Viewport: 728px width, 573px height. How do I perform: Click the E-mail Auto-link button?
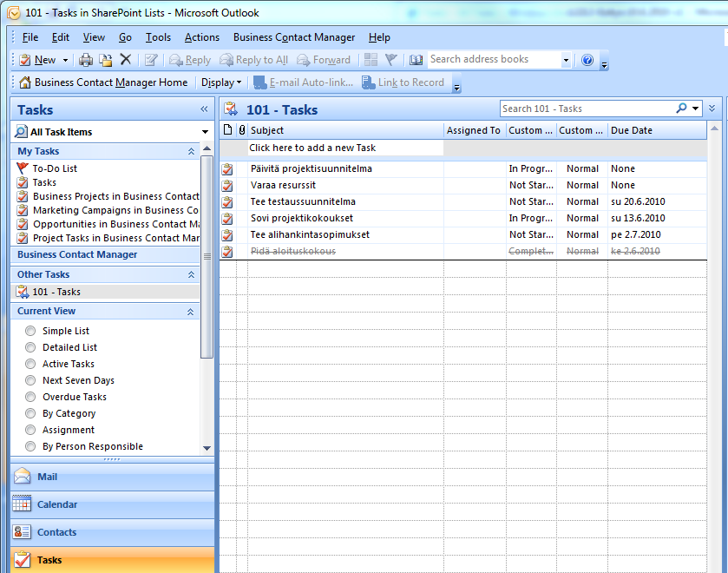(303, 82)
